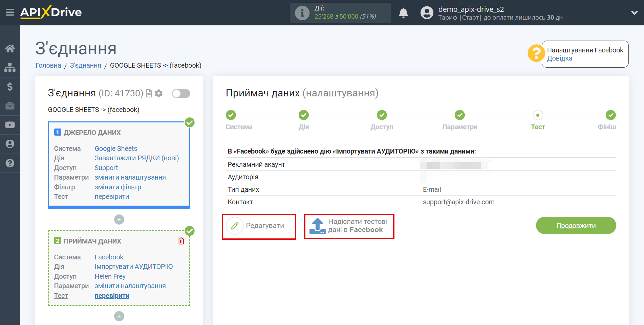
Task: Add step with plus below data receiver
Action: (x=119, y=316)
